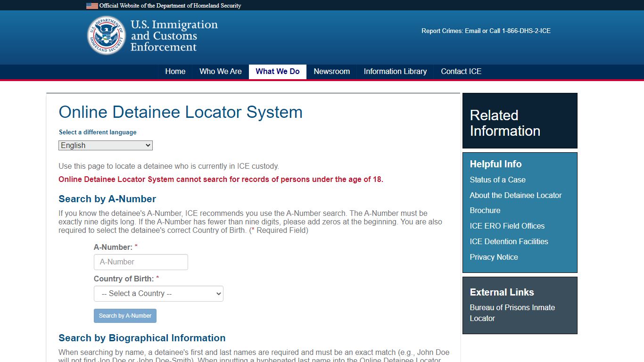Click the ICE custody description sentence

click(x=169, y=166)
